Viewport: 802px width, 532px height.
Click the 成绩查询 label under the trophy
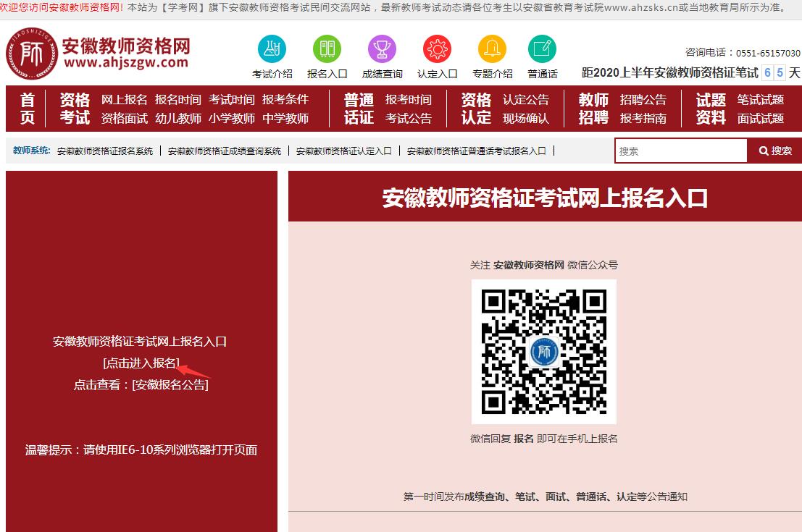point(383,74)
